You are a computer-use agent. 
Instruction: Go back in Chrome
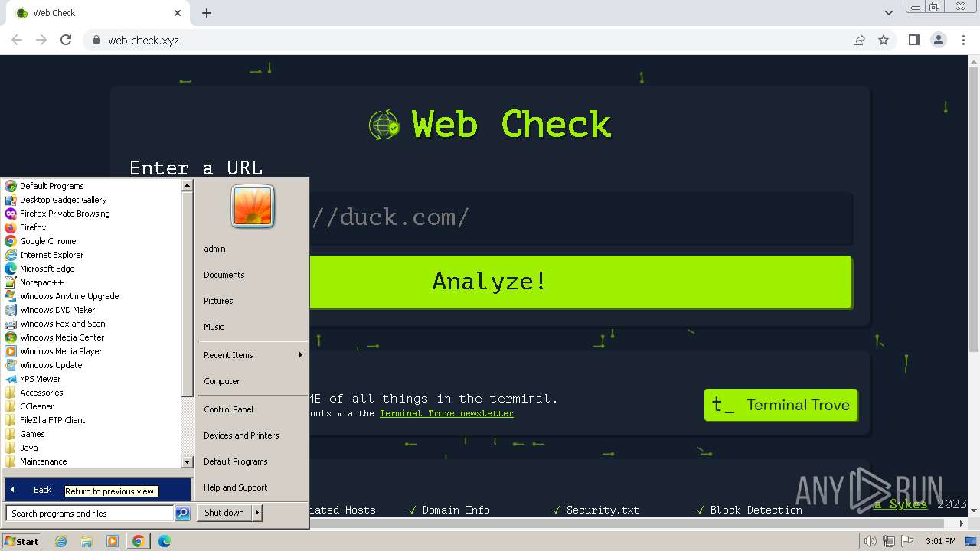[x=17, y=40]
